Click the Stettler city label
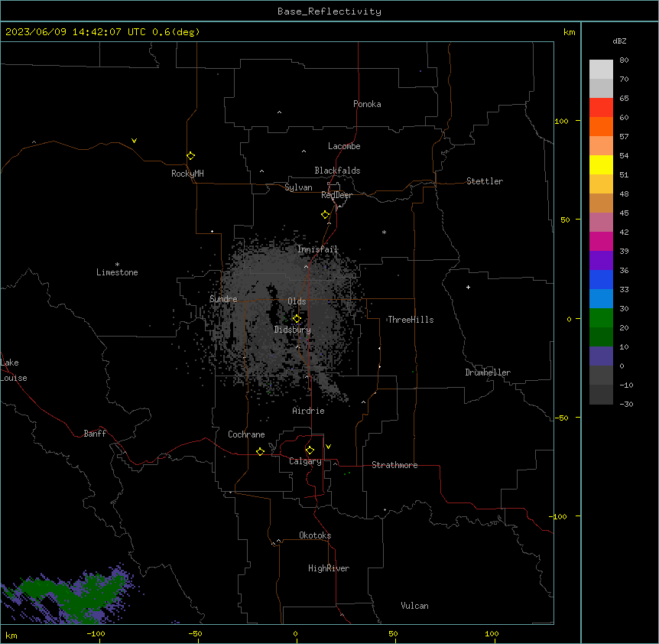 [x=485, y=181]
